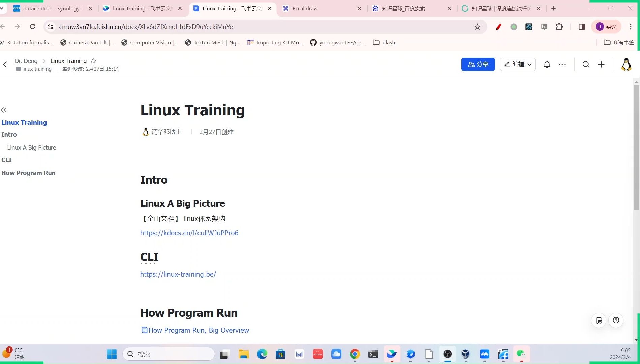Screen dimensions: 640x364
Task: Open the tab search dropdown at top-left
Action: click(x=3, y=8)
